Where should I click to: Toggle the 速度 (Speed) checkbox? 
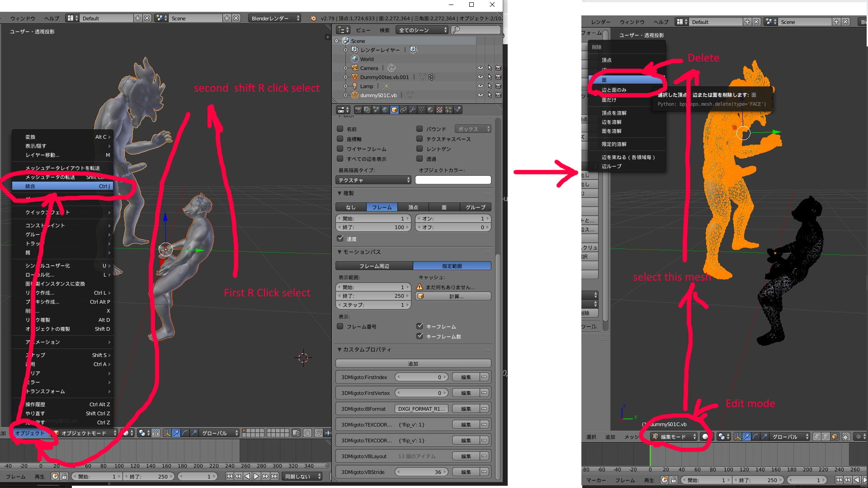pos(340,239)
